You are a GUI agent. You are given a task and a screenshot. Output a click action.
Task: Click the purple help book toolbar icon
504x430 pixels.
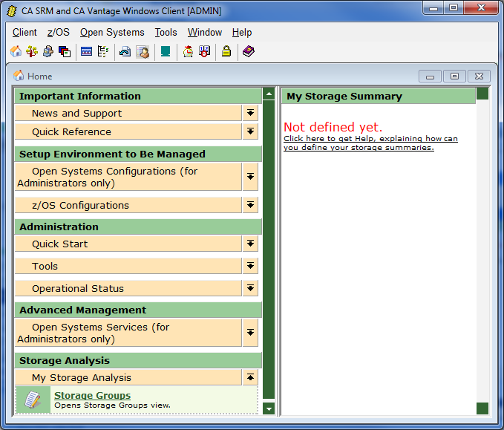pos(248,52)
